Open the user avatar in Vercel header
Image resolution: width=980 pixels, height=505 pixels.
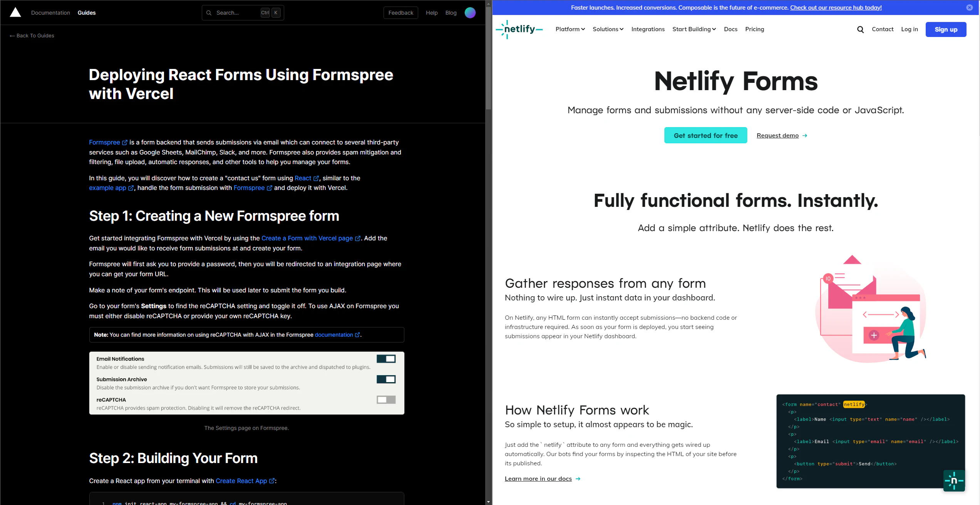(x=470, y=13)
